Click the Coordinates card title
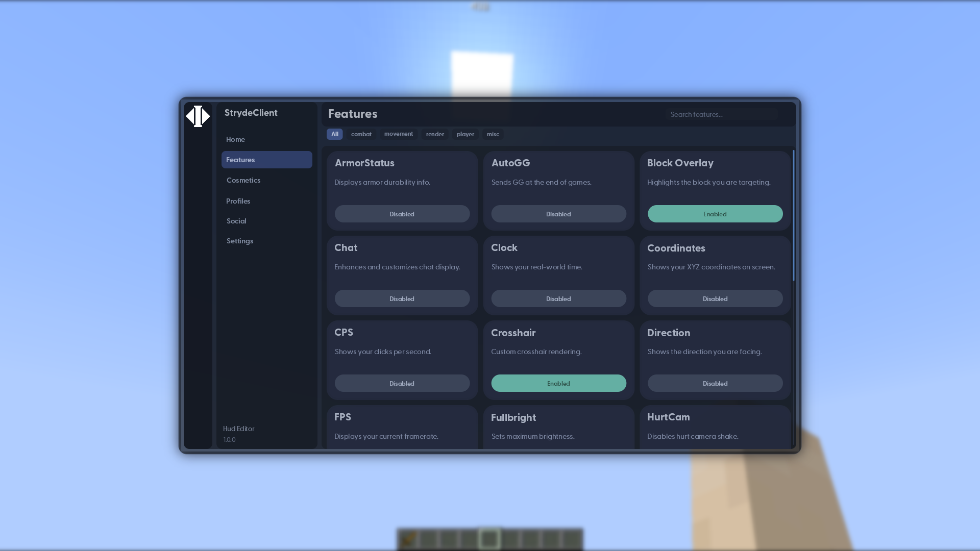The width and height of the screenshot is (980, 551). 676,248
